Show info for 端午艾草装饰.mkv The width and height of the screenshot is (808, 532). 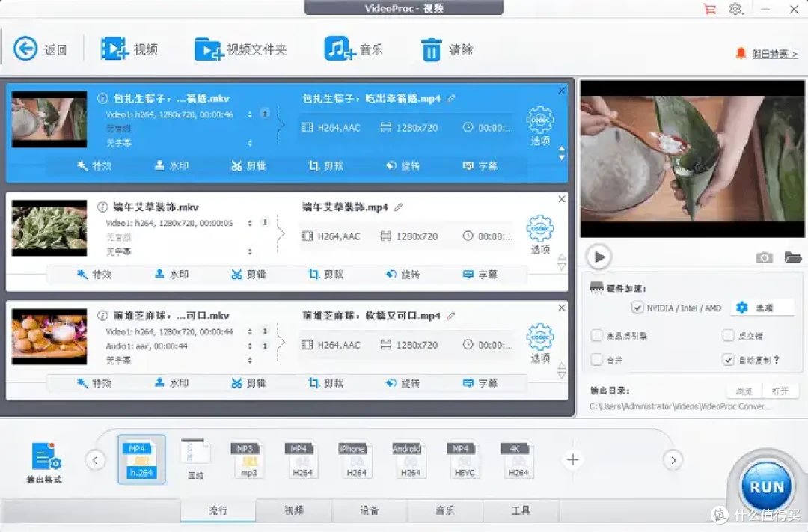[102, 207]
